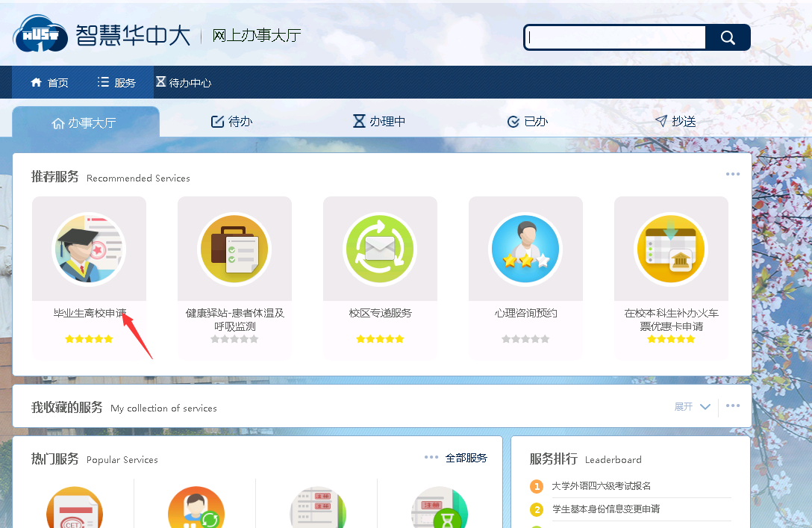
Task: Click the star rating under 校区专递服务
Action: click(x=380, y=339)
